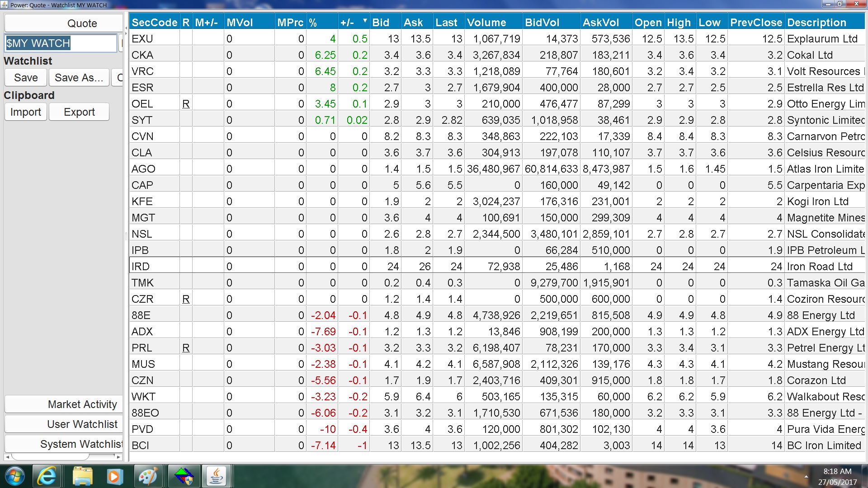Select the IRD security code

click(x=140, y=267)
